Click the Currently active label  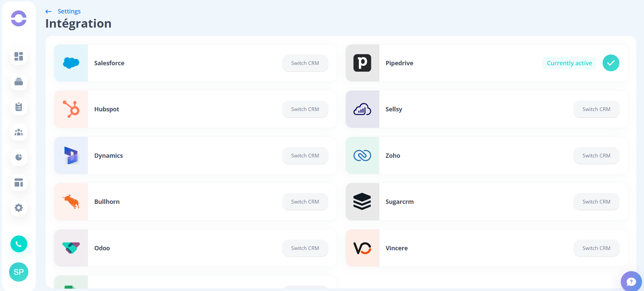point(569,63)
